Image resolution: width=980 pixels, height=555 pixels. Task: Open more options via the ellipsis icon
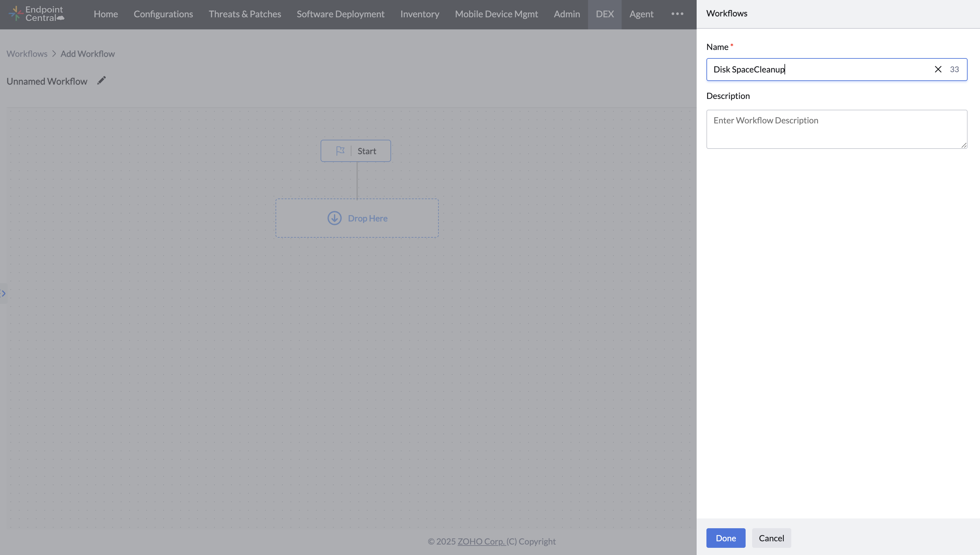pyautogui.click(x=677, y=14)
